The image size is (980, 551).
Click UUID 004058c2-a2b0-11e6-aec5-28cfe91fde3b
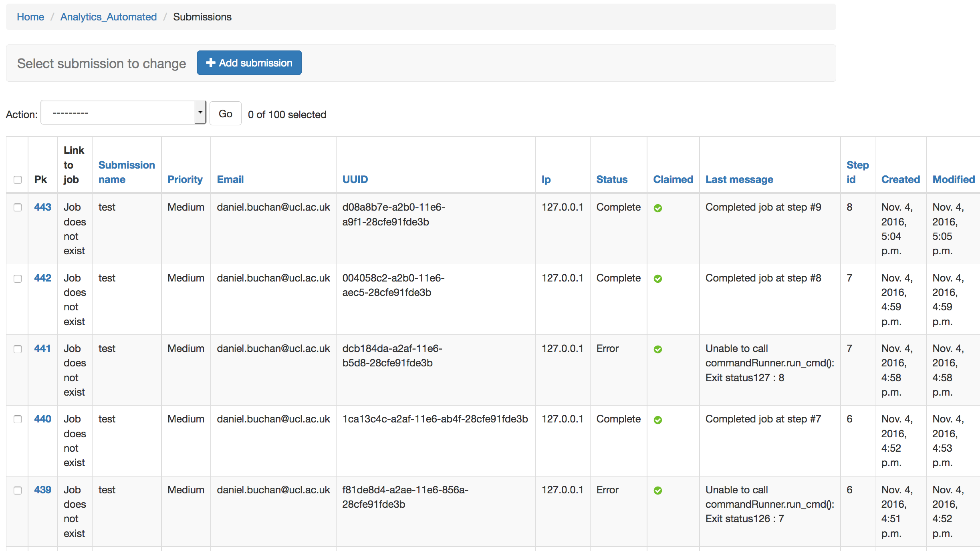tap(393, 285)
